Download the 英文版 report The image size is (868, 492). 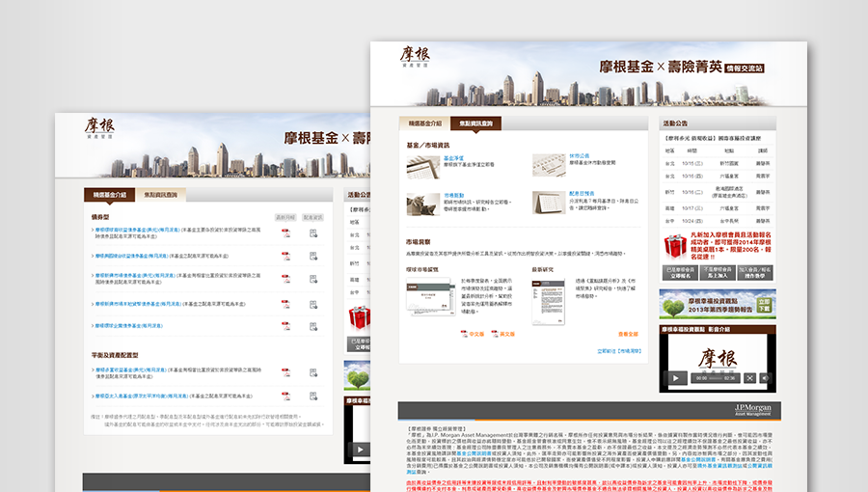pos(507,335)
